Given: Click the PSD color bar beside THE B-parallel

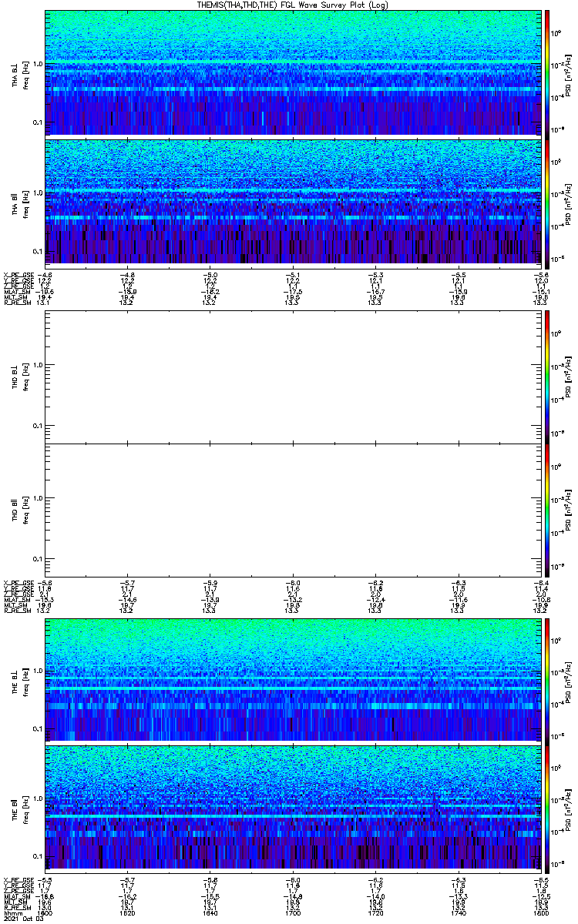Looking at the screenshot, I should tap(547, 808).
